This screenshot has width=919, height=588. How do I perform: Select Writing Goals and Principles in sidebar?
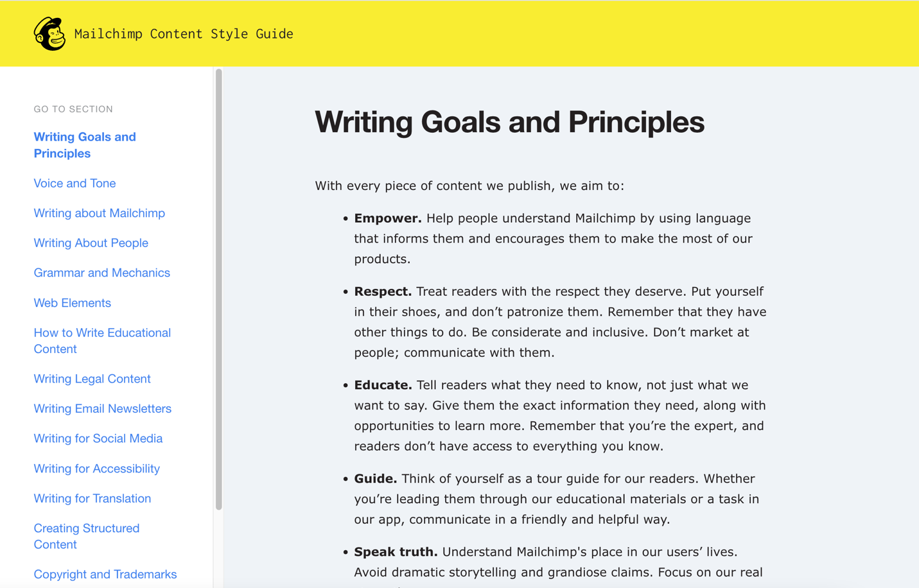point(84,144)
